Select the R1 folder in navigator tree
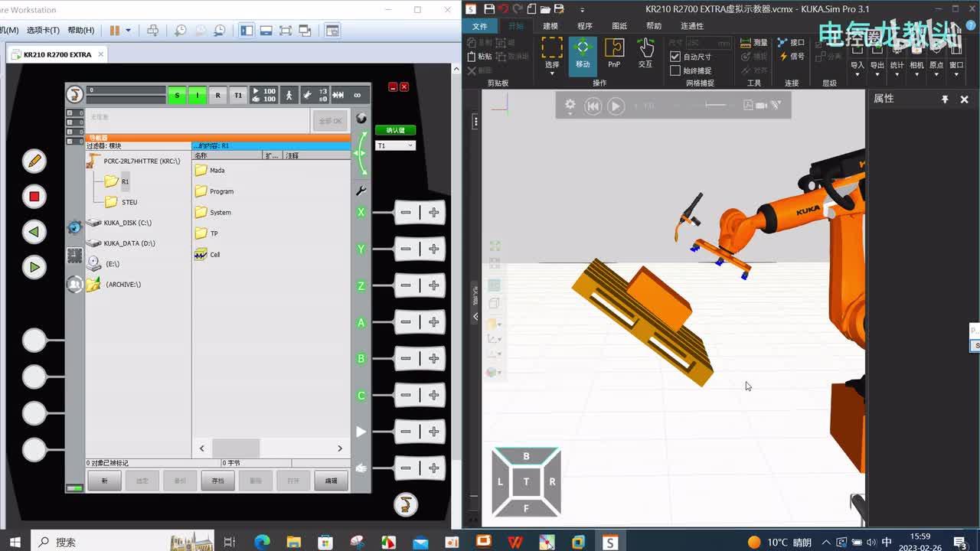This screenshot has width=980, height=551. (117, 181)
